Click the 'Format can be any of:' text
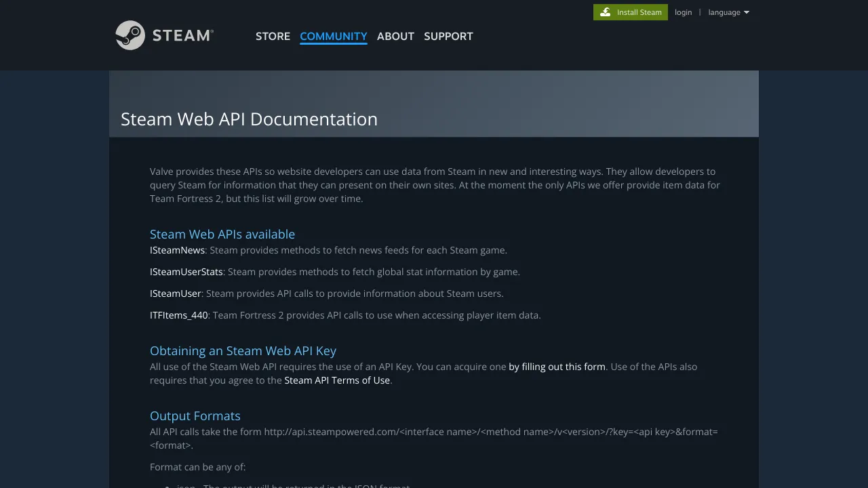 point(198,467)
